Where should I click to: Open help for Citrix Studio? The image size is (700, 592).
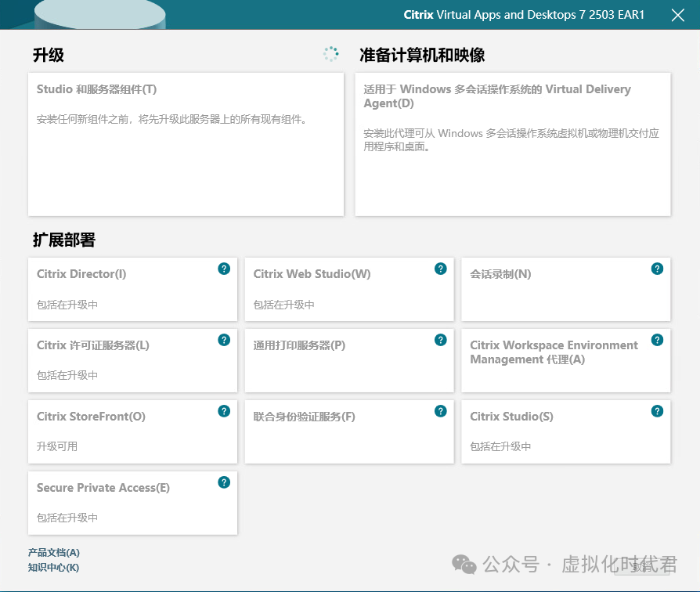point(657,411)
